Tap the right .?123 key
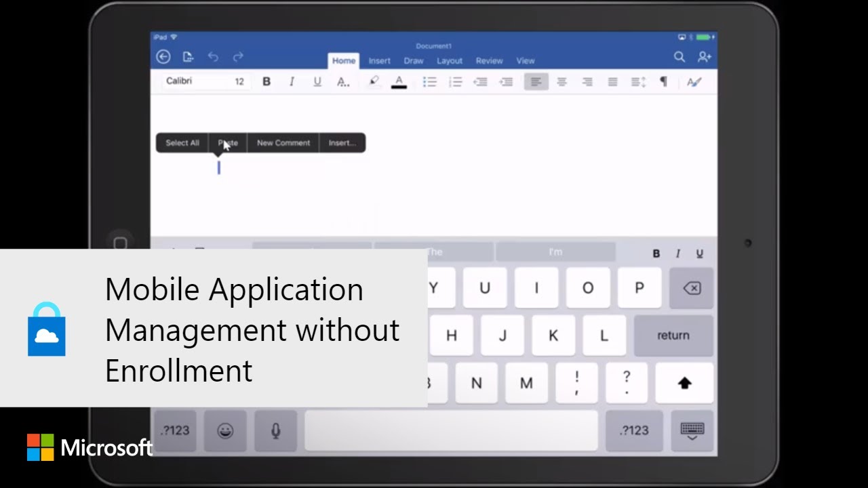The height and width of the screenshot is (488, 868). 634,430
